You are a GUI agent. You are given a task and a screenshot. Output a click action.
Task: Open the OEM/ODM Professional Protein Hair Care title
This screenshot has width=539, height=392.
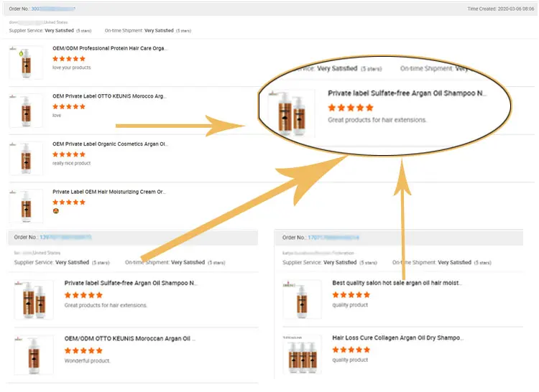109,49
